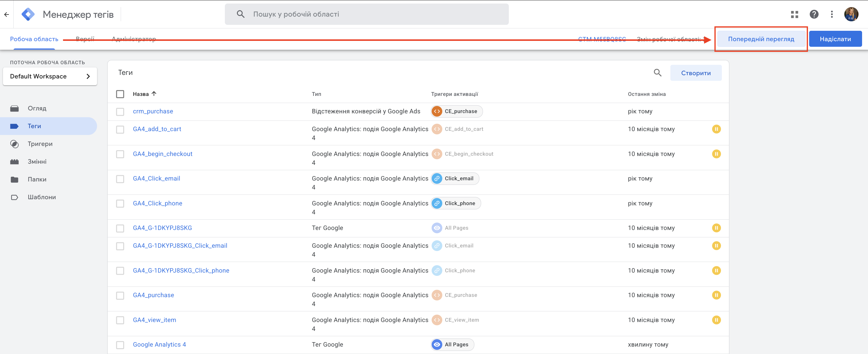Click the Остання зміна column header
868x354 pixels.
646,94
